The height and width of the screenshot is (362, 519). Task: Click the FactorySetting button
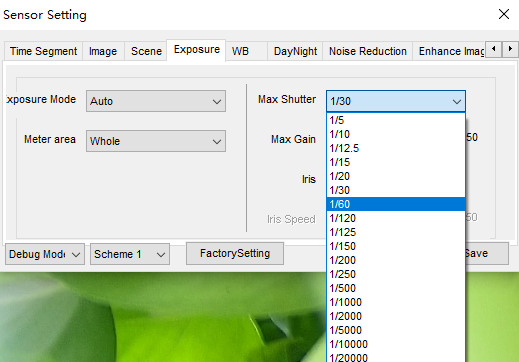click(x=235, y=253)
